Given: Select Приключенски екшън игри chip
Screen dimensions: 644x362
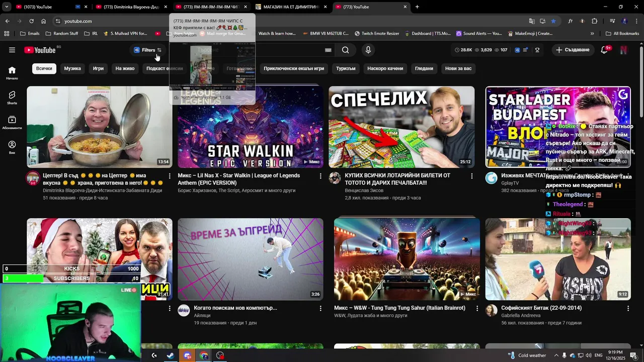Looking at the screenshot, I should [294, 68].
